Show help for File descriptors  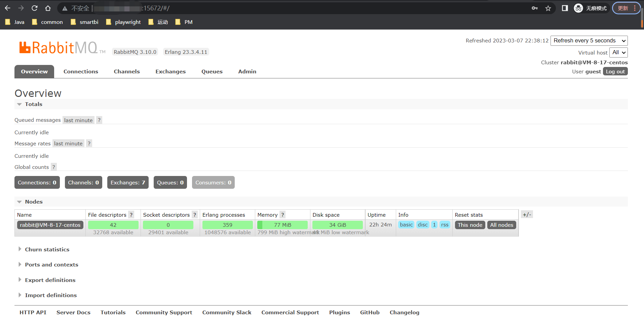131,215
